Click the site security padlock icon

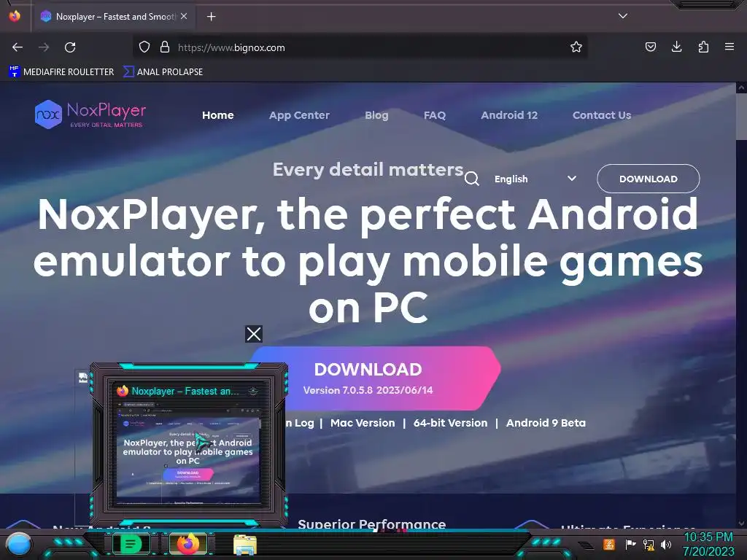(x=165, y=47)
